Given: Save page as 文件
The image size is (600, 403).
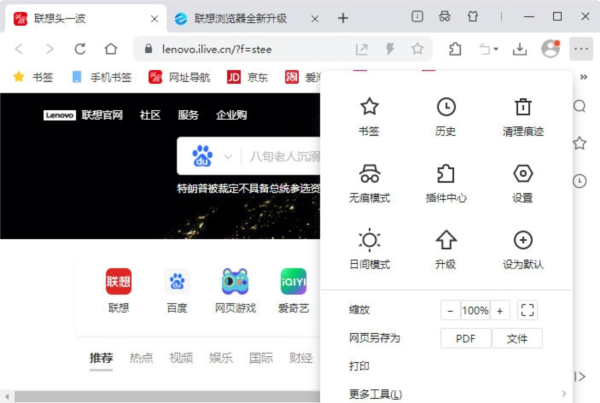Looking at the screenshot, I should pos(517,338).
